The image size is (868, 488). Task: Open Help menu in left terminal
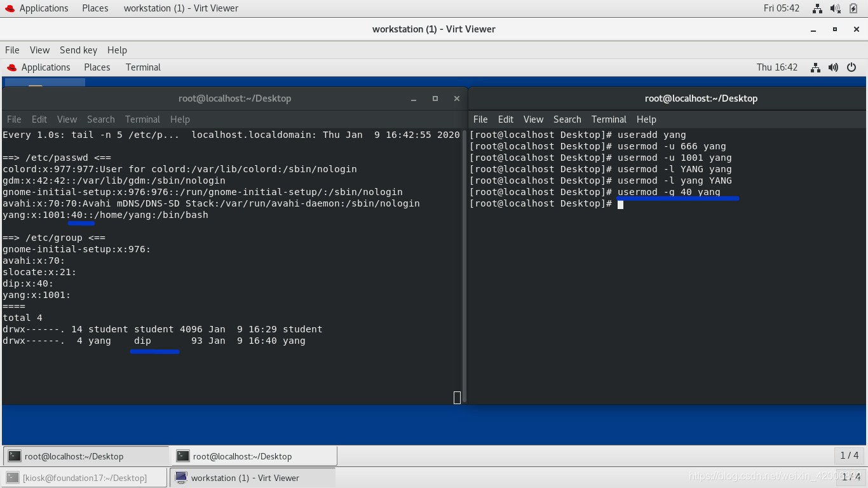(x=180, y=119)
